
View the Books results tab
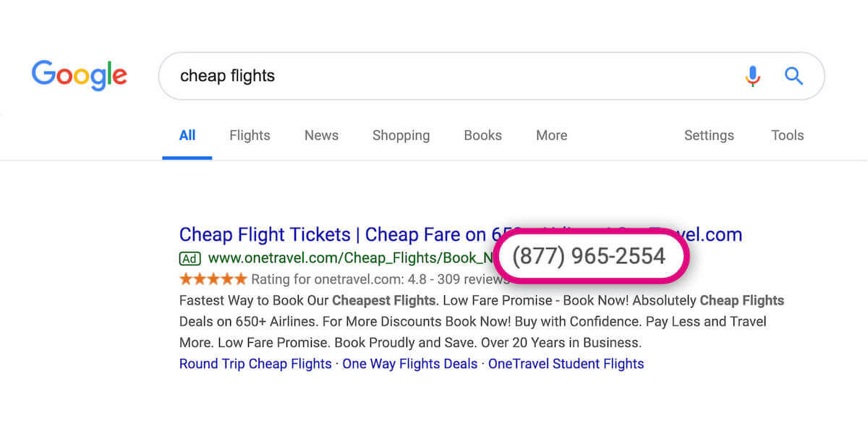pos(482,135)
